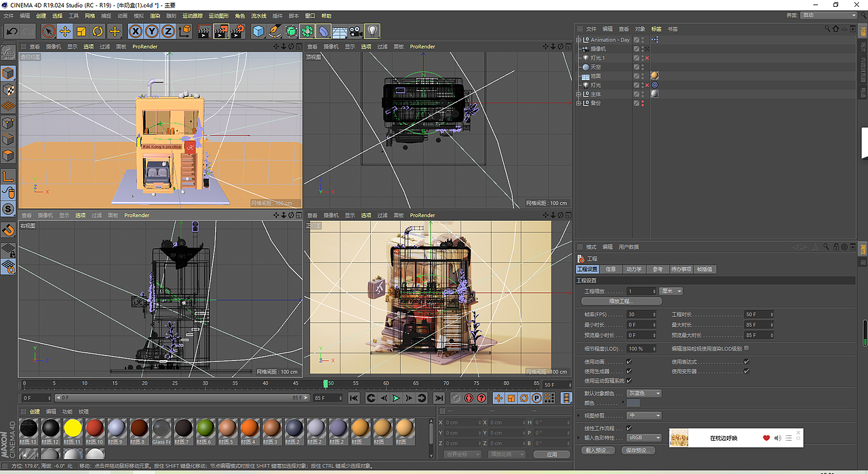Image resolution: width=868 pixels, height=474 pixels.
Task: Open the 帮助 (Help) menu
Action: 326,16
